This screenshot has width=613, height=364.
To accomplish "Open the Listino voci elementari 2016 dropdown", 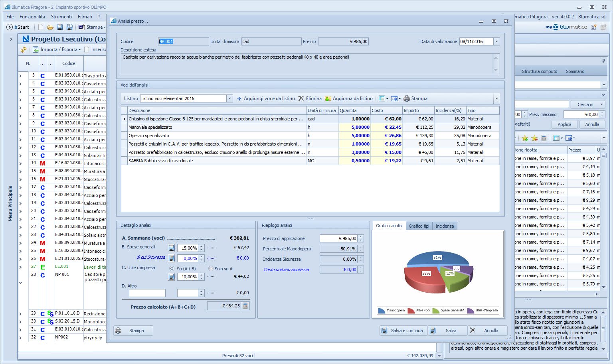I will pyautogui.click(x=229, y=98).
